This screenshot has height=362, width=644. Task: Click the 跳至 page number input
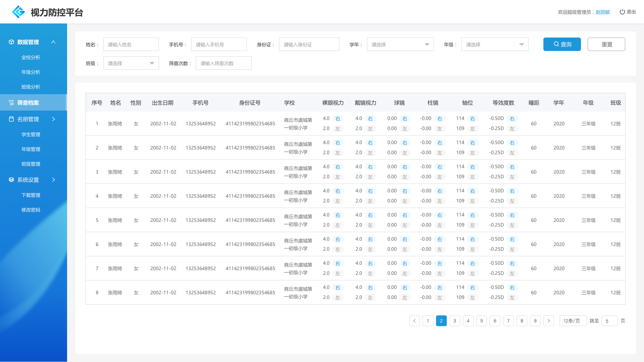[610, 321]
